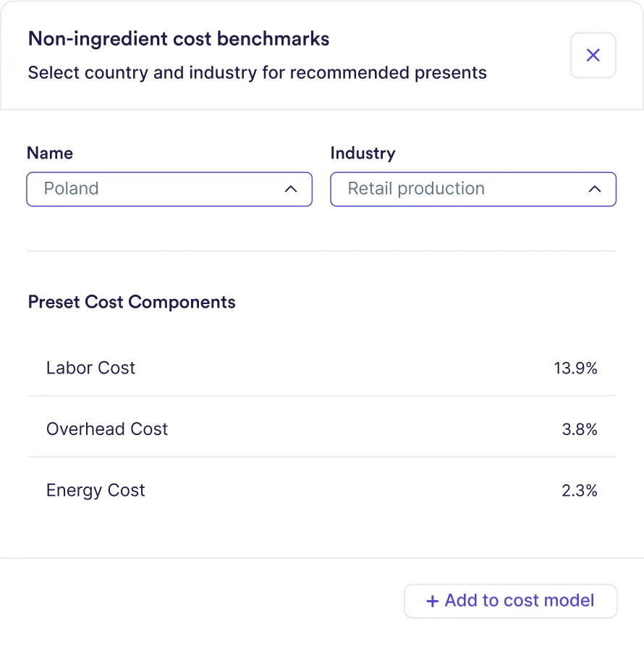Viewport: 644px width, 645px height.
Task: Collapse the Name dropdown chevron
Action: coord(291,189)
